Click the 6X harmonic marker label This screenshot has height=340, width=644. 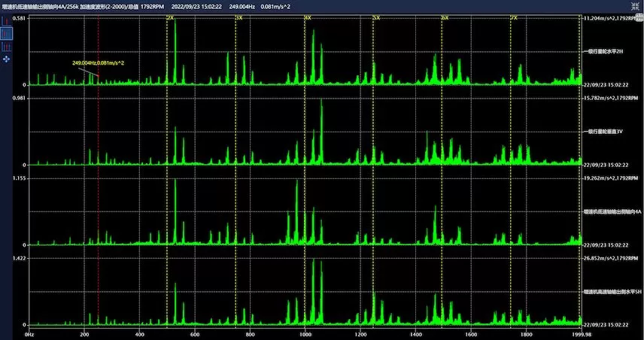click(445, 17)
